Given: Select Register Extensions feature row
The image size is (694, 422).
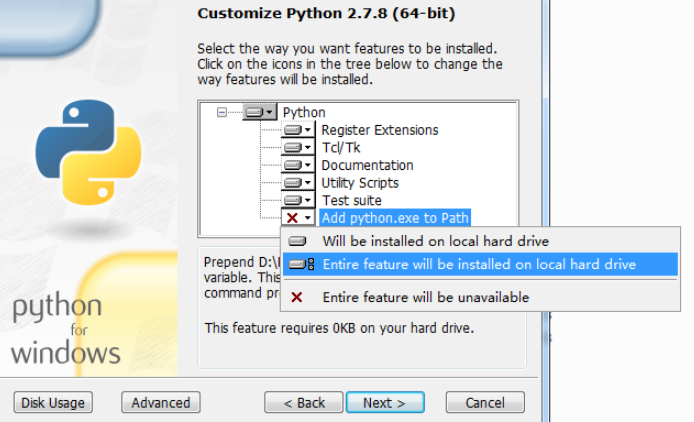Looking at the screenshot, I should [380, 130].
